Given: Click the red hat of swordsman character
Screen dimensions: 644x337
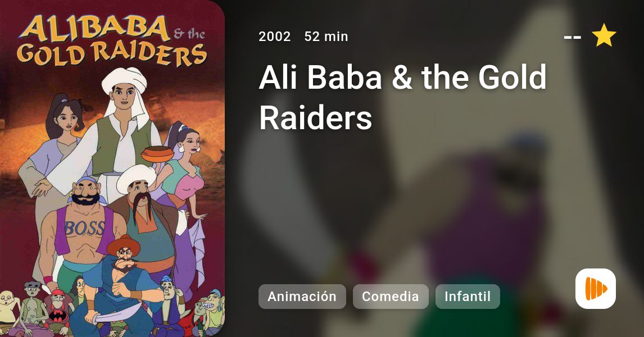Looking at the screenshot, I should (123, 245).
